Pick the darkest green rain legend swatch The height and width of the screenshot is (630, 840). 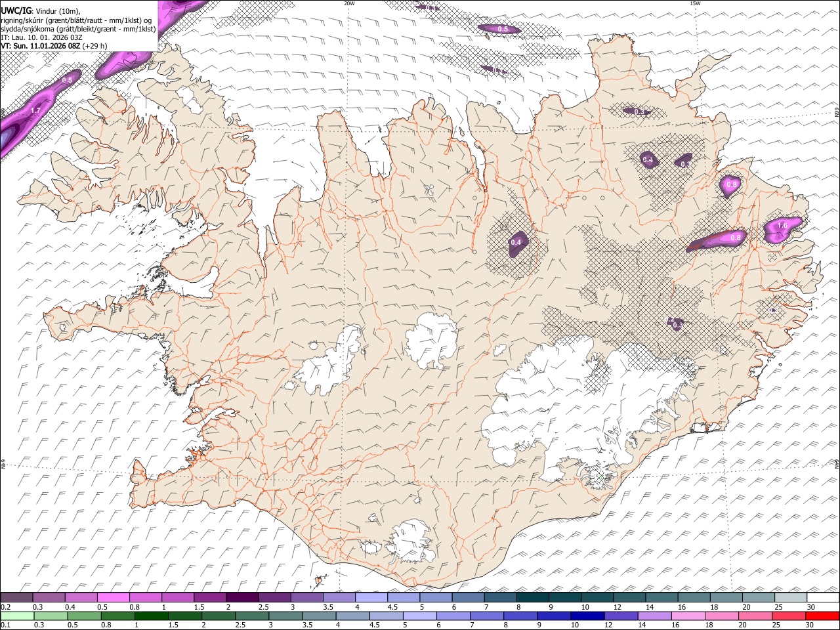point(151,616)
